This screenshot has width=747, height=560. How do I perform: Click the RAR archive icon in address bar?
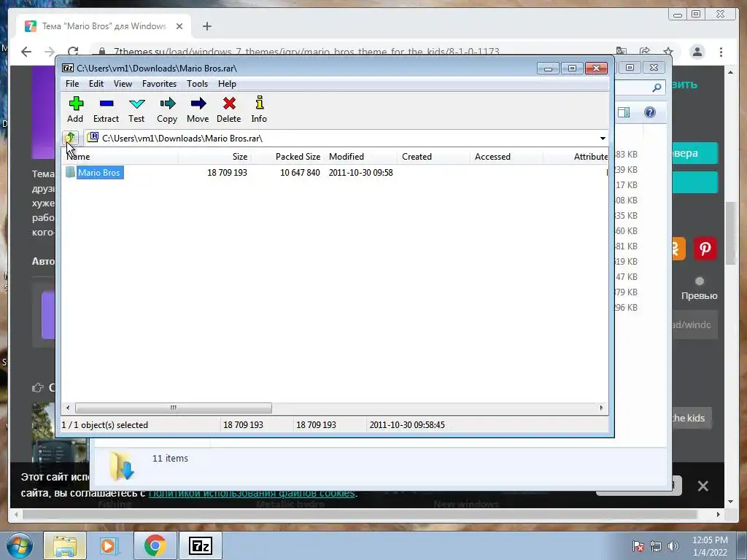93,138
